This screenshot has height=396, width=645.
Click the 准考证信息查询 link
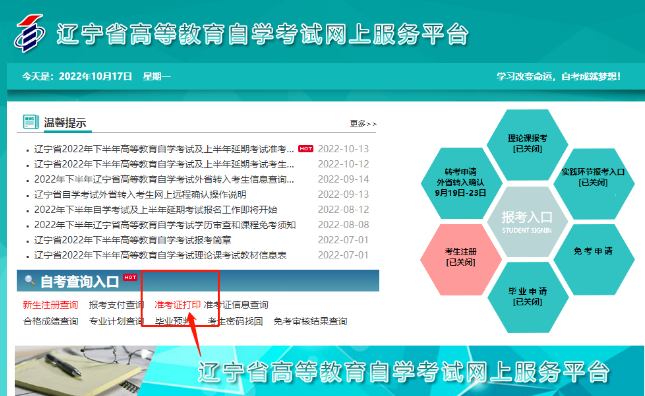click(236, 305)
